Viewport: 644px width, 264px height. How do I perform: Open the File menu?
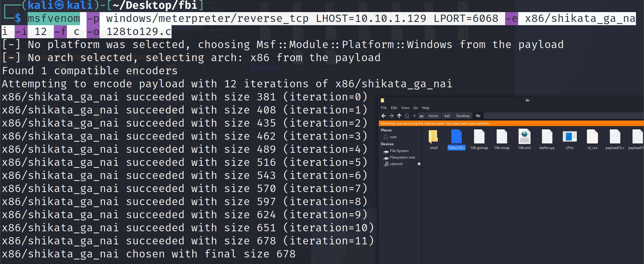[384, 108]
